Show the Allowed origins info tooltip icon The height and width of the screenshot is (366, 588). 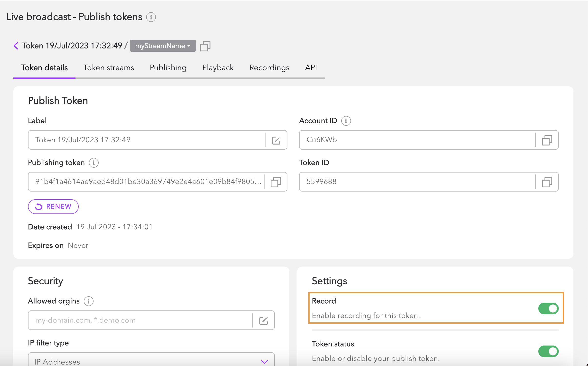[x=88, y=301]
